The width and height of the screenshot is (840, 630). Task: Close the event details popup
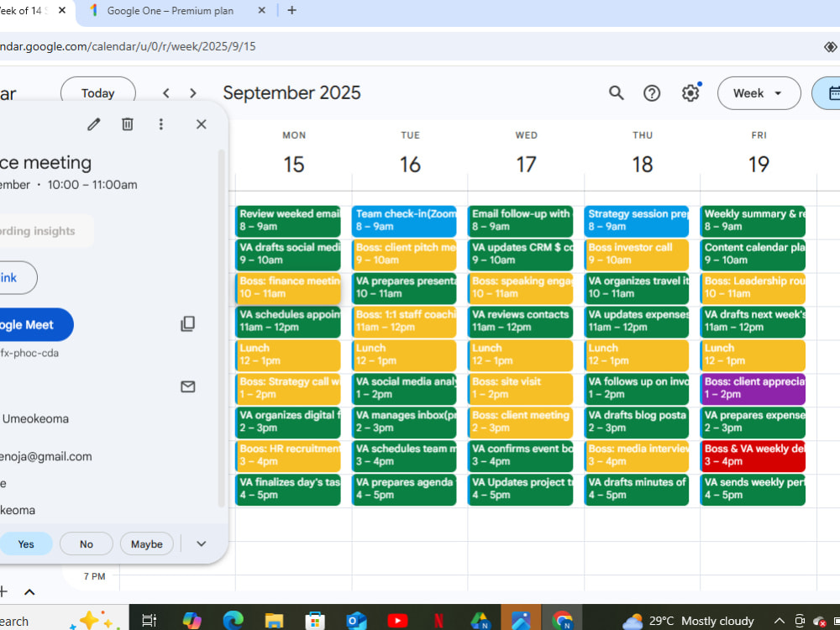coord(202,124)
